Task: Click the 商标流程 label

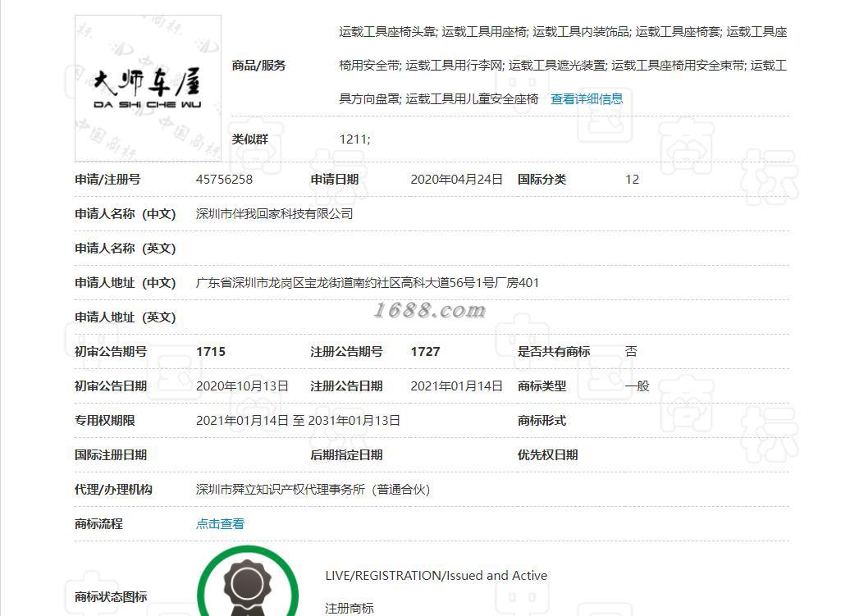Action: pyautogui.click(x=98, y=524)
